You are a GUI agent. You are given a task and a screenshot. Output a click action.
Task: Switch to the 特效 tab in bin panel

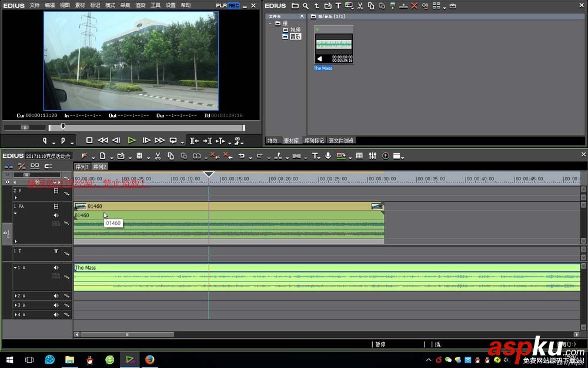(x=273, y=141)
